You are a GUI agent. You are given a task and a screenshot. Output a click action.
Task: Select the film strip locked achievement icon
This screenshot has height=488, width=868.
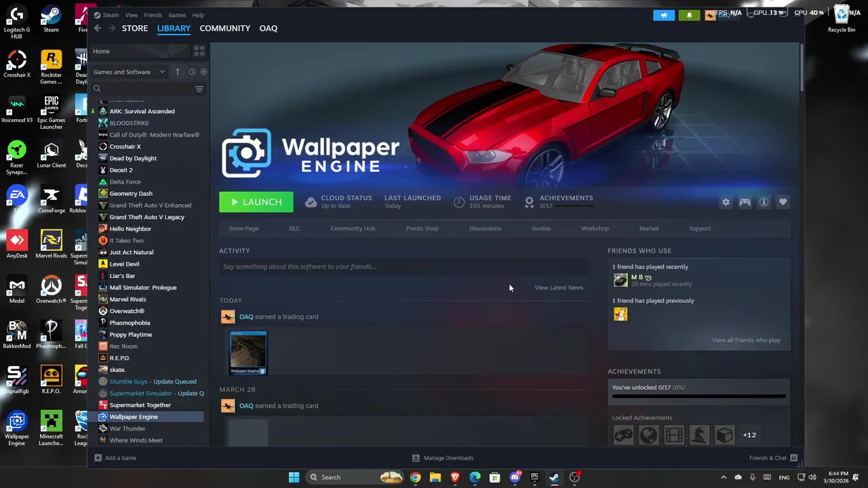tap(673, 435)
